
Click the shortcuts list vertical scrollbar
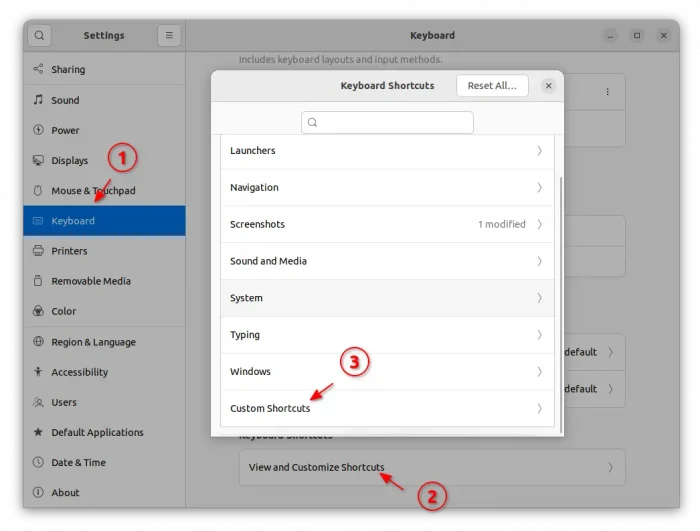[x=560, y=300]
